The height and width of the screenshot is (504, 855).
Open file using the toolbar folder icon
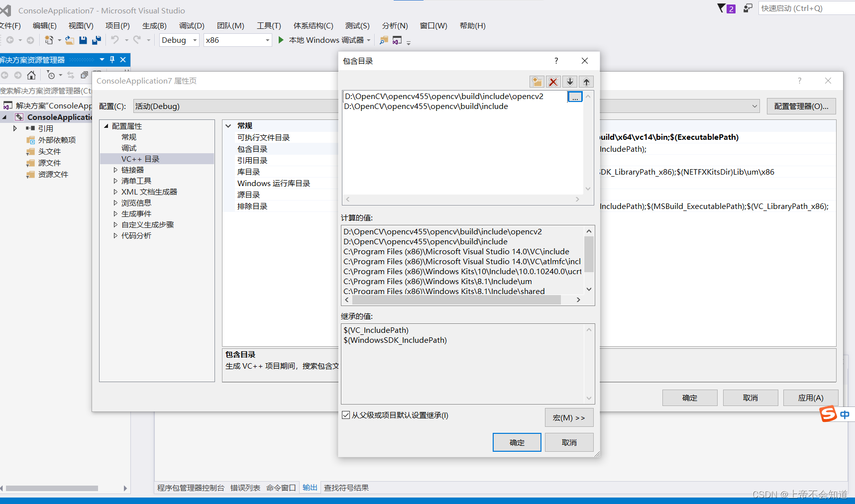coord(70,40)
